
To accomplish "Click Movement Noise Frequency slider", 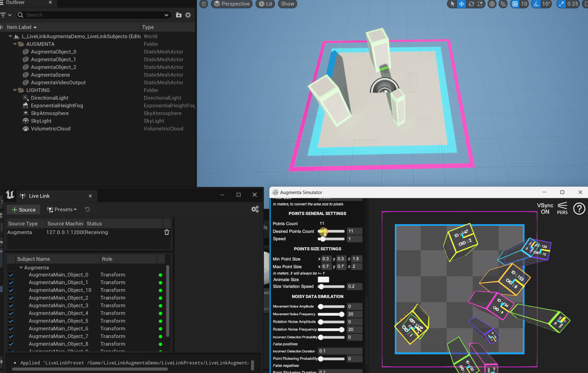I will tap(331, 314).
